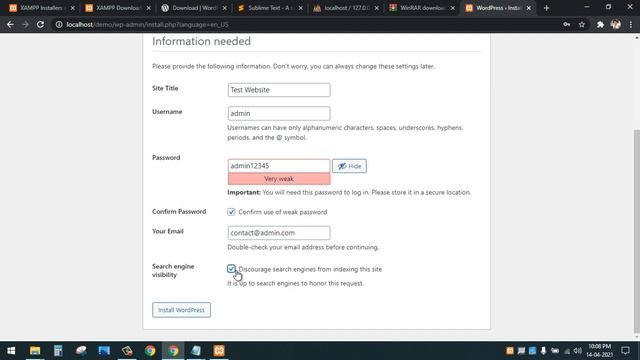The height and width of the screenshot is (360, 640).
Task: Open the Chrome three-dot menu
Action: coord(631,24)
